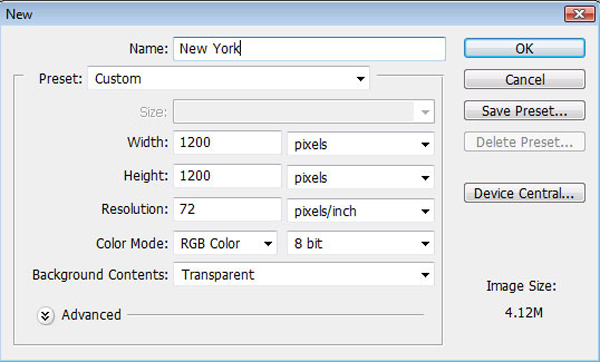This screenshot has width=600, height=362.
Task: Open the bit depth dropdown showing 8 bit
Action: [360, 243]
